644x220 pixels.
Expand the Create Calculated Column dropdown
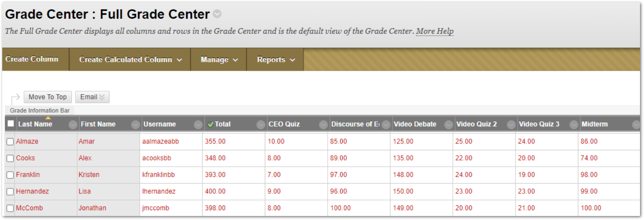point(130,60)
